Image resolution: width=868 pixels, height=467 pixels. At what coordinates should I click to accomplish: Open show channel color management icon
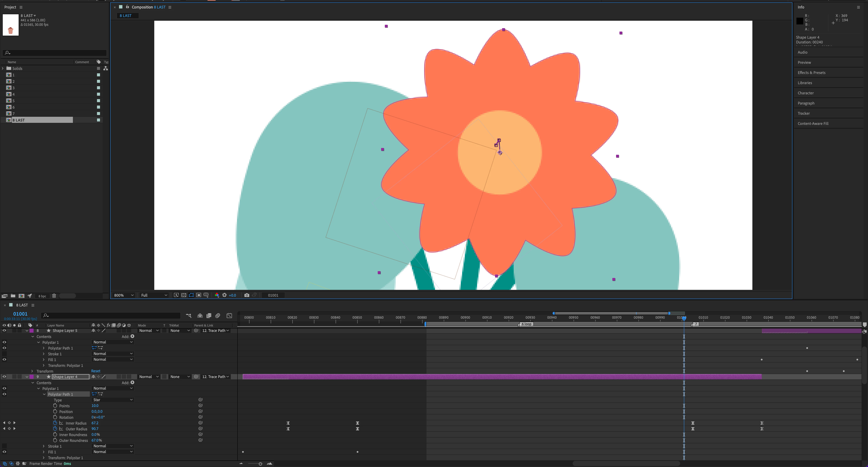pyautogui.click(x=217, y=295)
